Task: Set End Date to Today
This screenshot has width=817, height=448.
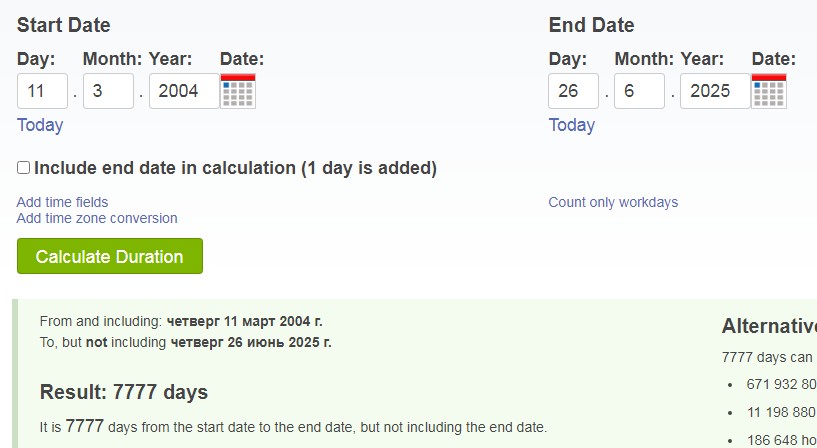Action: click(x=572, y=125)
